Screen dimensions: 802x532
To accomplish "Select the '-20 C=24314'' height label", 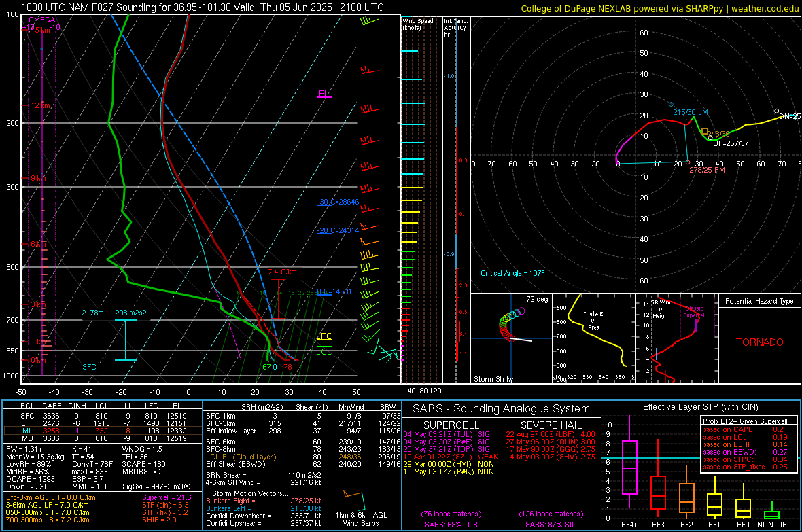I will 338,231.
